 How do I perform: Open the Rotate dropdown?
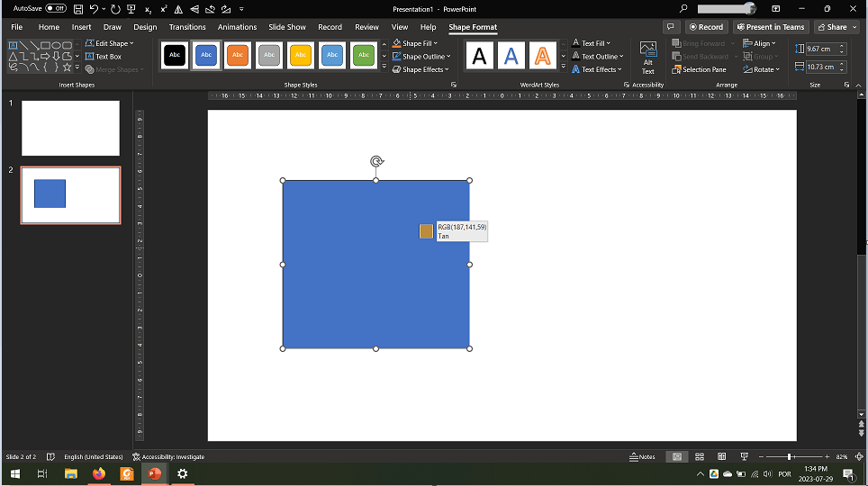(761, 69)
